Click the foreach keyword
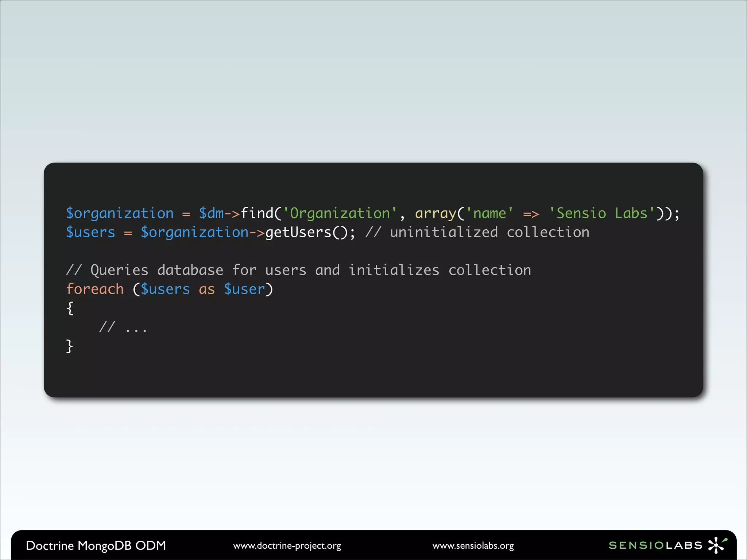747x560 pixels. pyautogui.click(x=95, y=289)
